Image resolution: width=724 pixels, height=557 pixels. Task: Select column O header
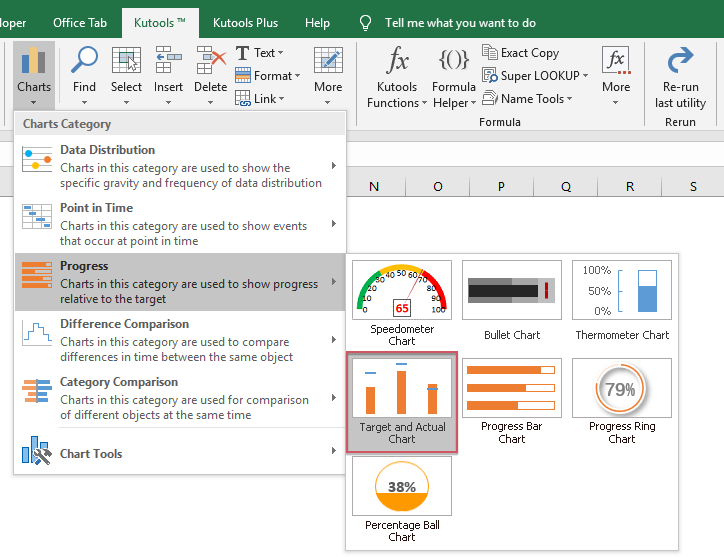[438, 187]
